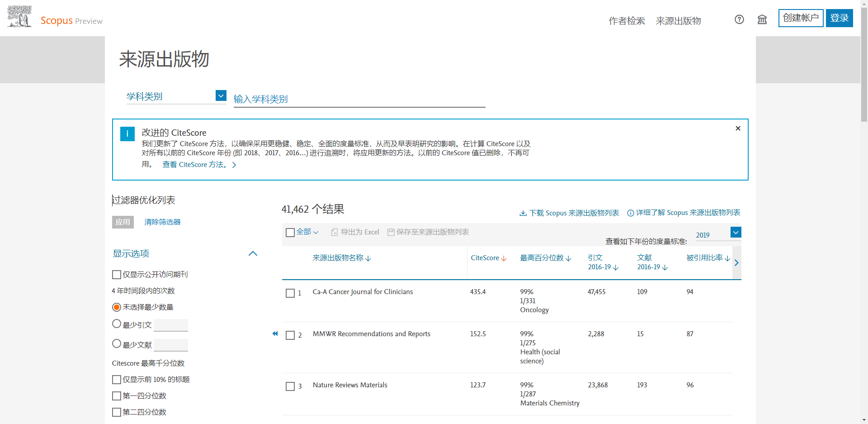Open the 来源出版物 nav item
868x424 pixels.
[678, 21]
